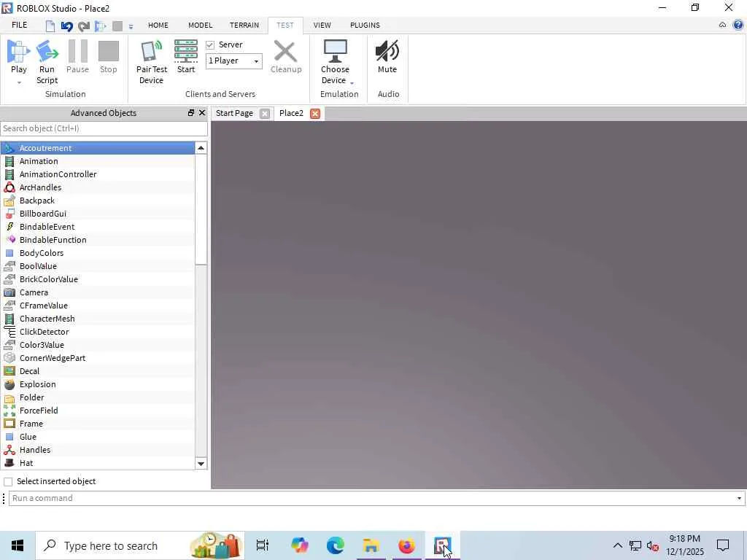Open the Windows notification center
This screenshot has height=560, width=747.
click(x=723, y=545)
